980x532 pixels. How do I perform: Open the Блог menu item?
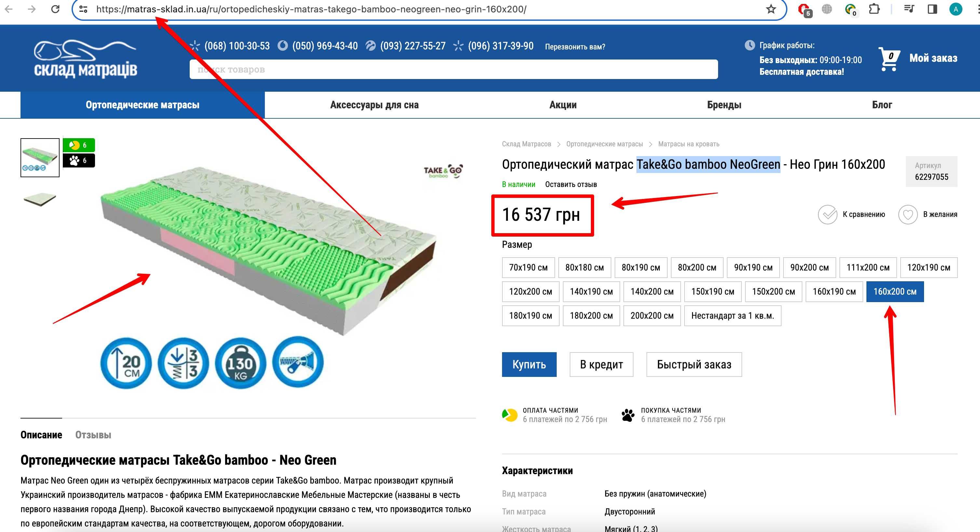click(882, 105)
